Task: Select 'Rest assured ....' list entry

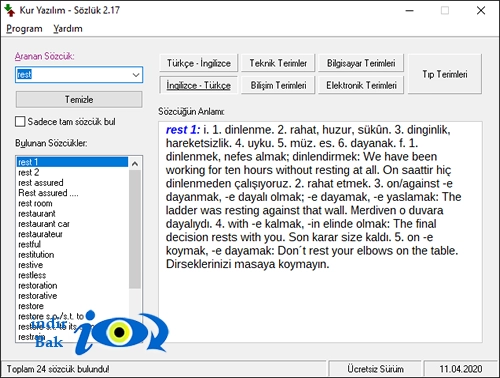Action: [x=72, y=193]
